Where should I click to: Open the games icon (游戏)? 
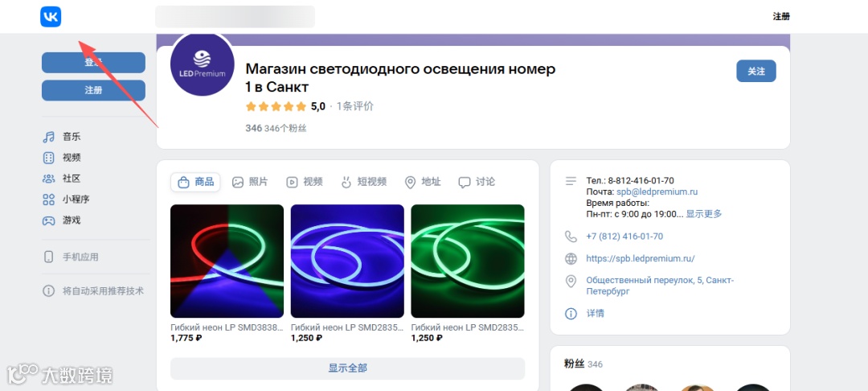coord(49,220)
